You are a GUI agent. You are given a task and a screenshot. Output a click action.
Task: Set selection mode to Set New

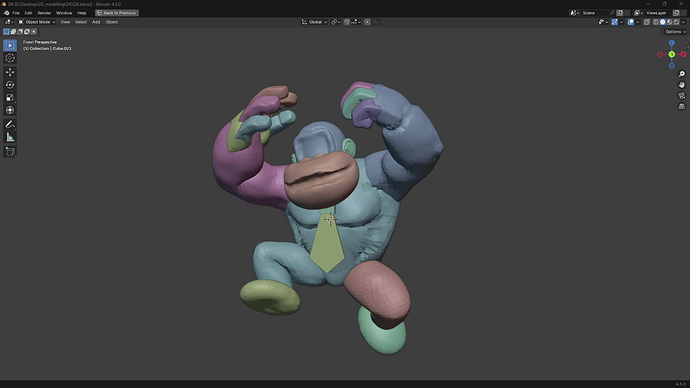(x=6, y=32)
